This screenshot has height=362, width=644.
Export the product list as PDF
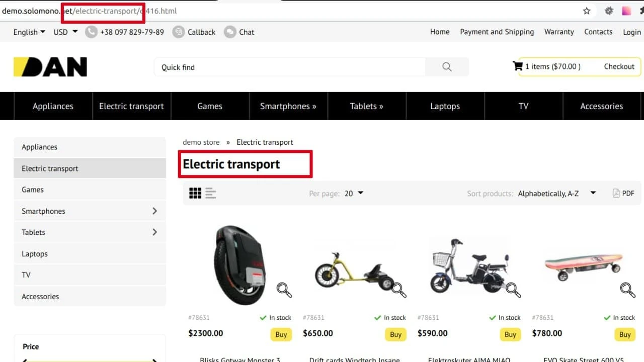click(623, 193)
